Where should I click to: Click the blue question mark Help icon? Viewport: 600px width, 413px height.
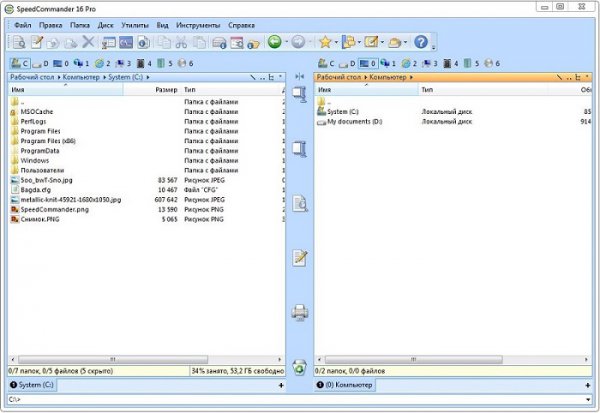point(421,42)
